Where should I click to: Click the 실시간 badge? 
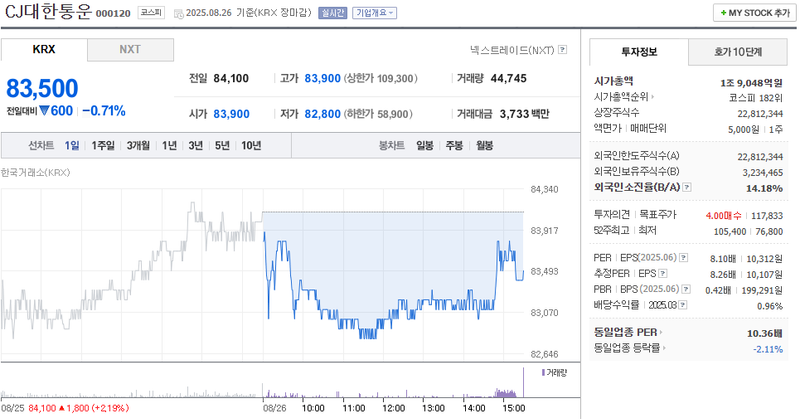(x=332, y=13)
